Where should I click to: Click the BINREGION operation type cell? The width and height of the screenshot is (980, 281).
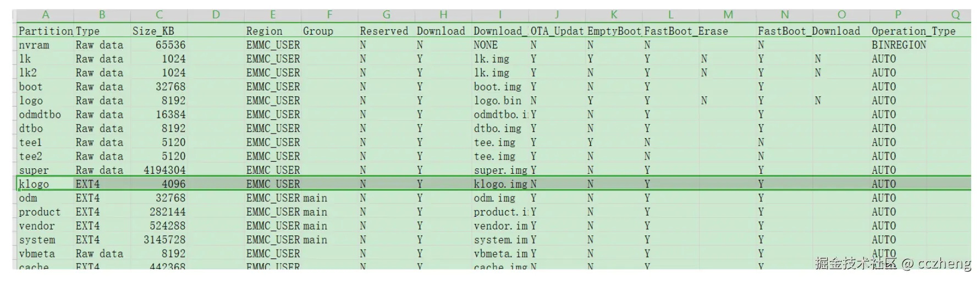[899, 45]
